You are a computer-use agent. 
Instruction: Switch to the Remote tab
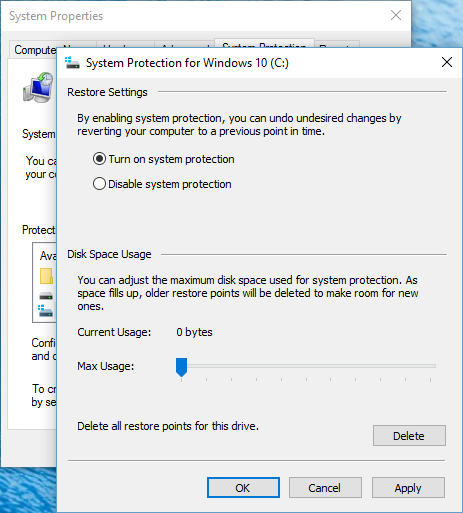(337, 45)
